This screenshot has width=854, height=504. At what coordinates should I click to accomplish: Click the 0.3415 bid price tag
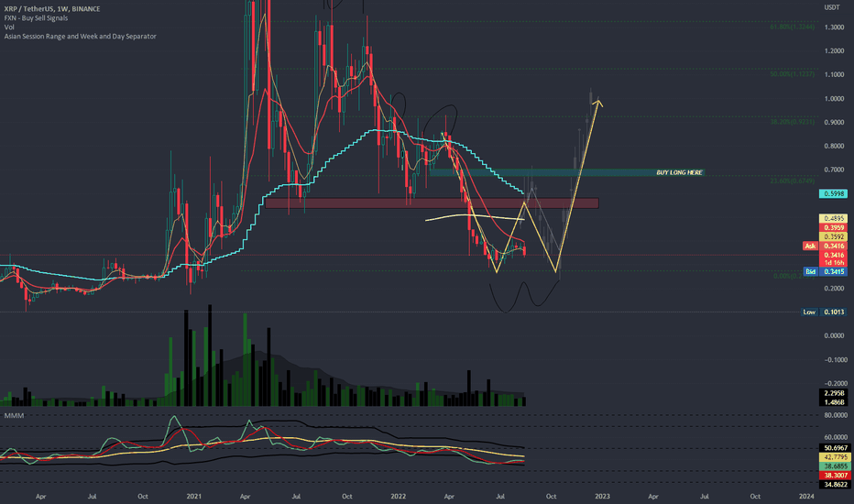(833, 271)
